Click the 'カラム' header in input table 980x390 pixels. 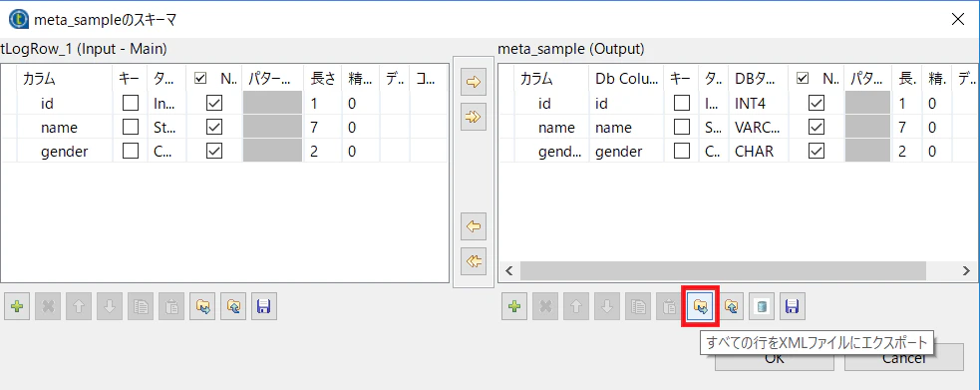[x=65, y=79]
